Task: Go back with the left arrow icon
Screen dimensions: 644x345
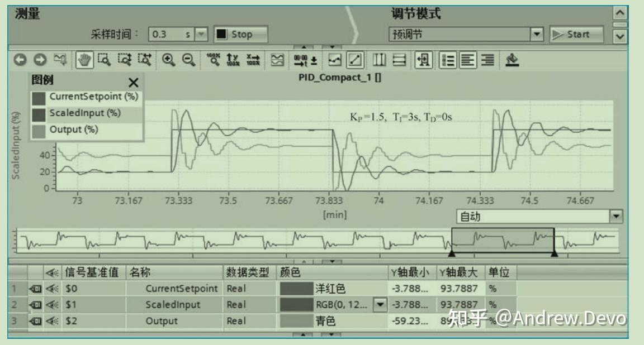Action: coord(20,60)
